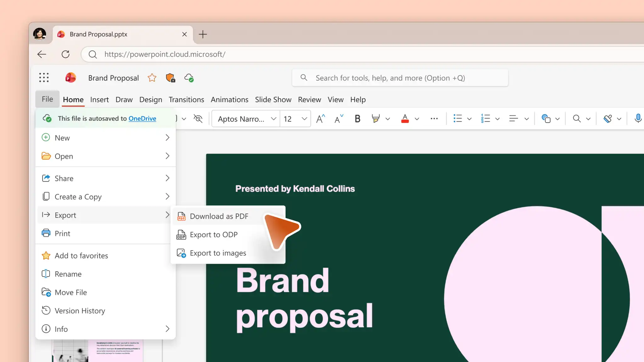Reload the browser page
Screen dimensions: 644x362
(x=65, y=54)
